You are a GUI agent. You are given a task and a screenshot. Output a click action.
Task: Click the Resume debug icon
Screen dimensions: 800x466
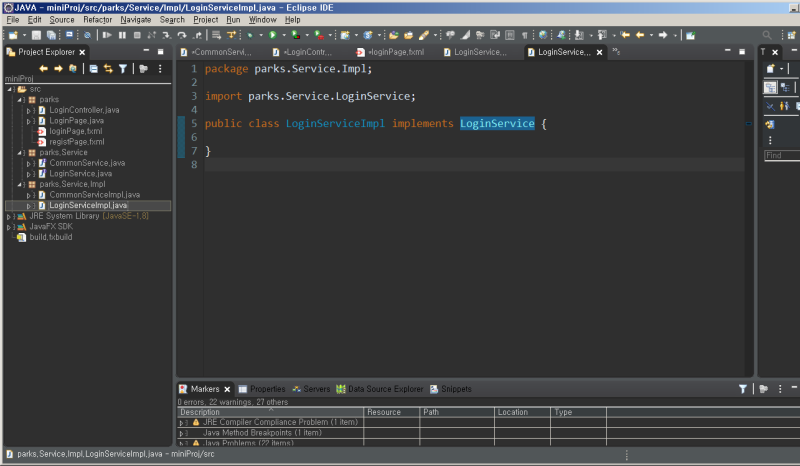point(107,35)
